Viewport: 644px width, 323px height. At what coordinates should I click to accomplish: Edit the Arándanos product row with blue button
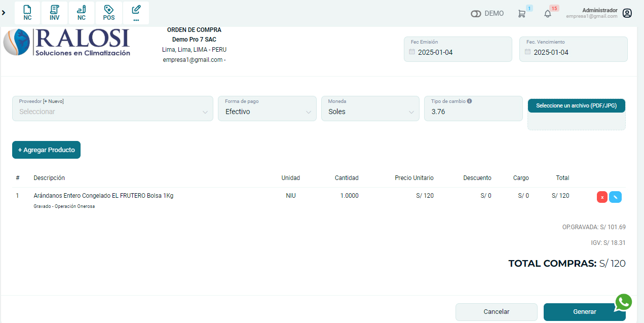point(615,197)
